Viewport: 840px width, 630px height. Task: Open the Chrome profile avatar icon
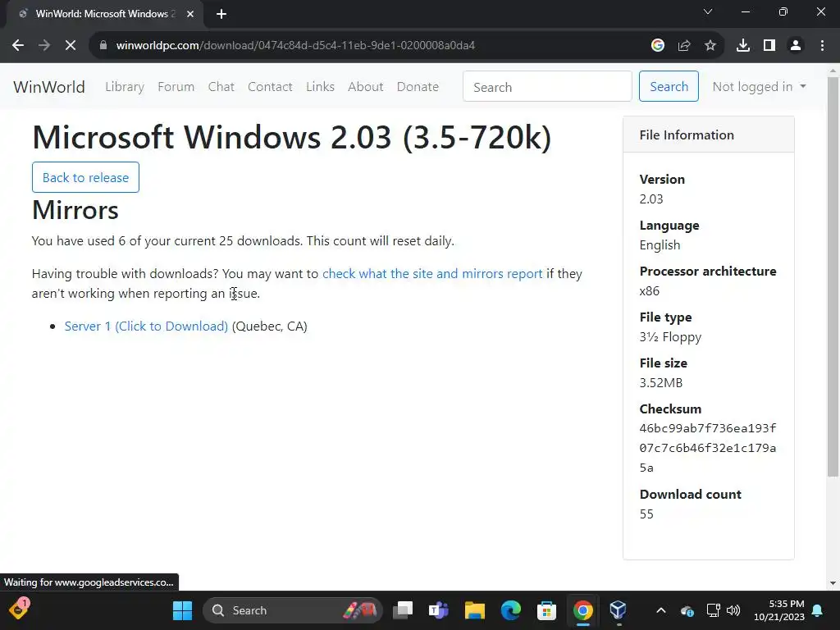[796, 46]
